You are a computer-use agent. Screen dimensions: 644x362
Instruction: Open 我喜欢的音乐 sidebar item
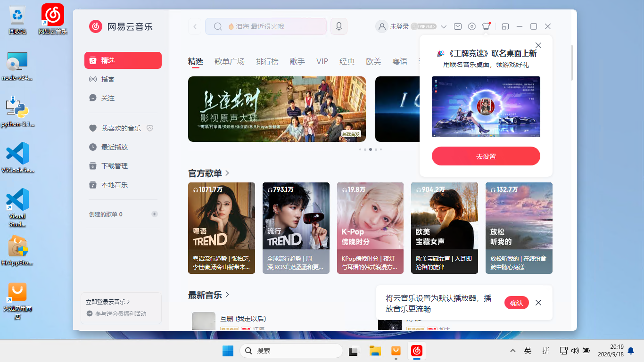pos(123,128)
